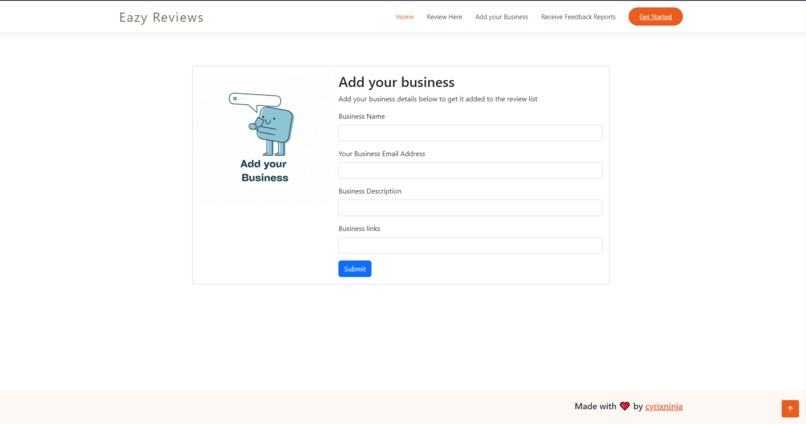Screen dimensions: 806x424
Task: Click the 'Business links' label
Action: [359, 229]
